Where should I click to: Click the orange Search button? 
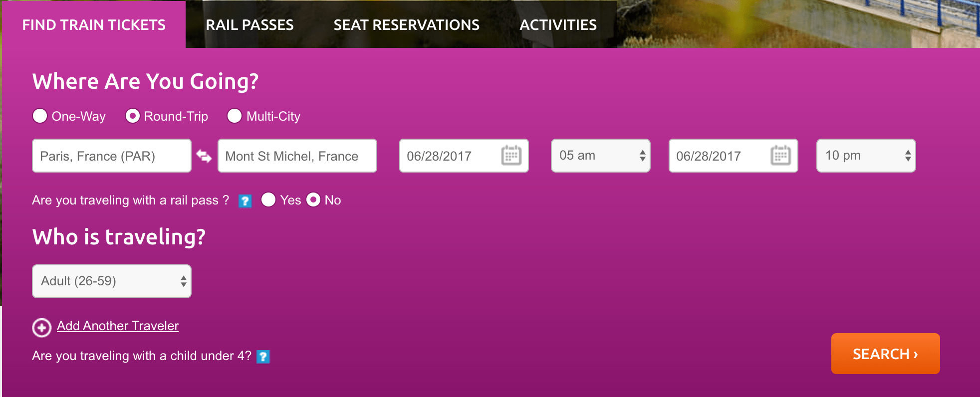886,354
